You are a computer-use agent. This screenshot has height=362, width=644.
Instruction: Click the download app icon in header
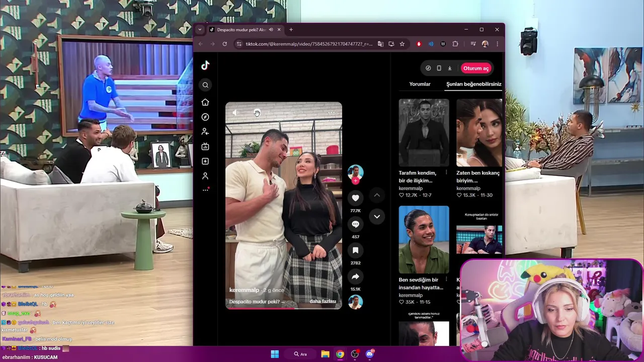pos(450,68)
